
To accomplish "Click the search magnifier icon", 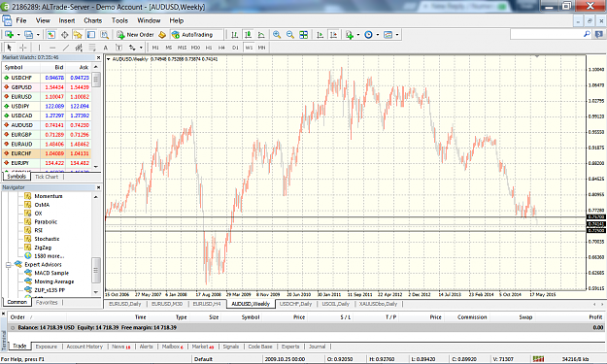I will (x=587, y=34).
